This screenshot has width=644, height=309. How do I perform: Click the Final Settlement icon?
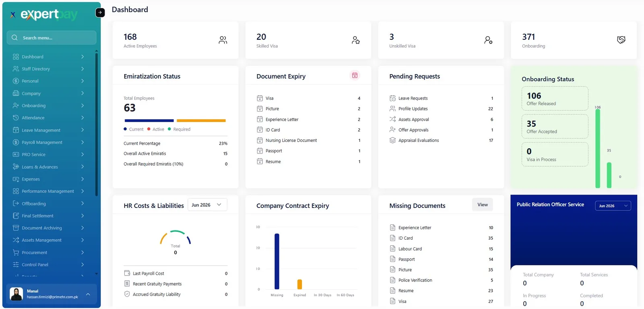point(16,216)
